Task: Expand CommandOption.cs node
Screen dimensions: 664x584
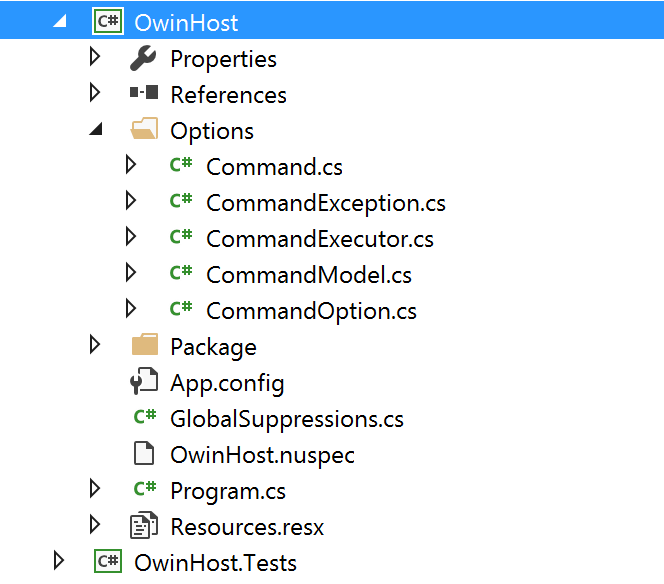Action: pyautogui.click(x=131, y=309)
